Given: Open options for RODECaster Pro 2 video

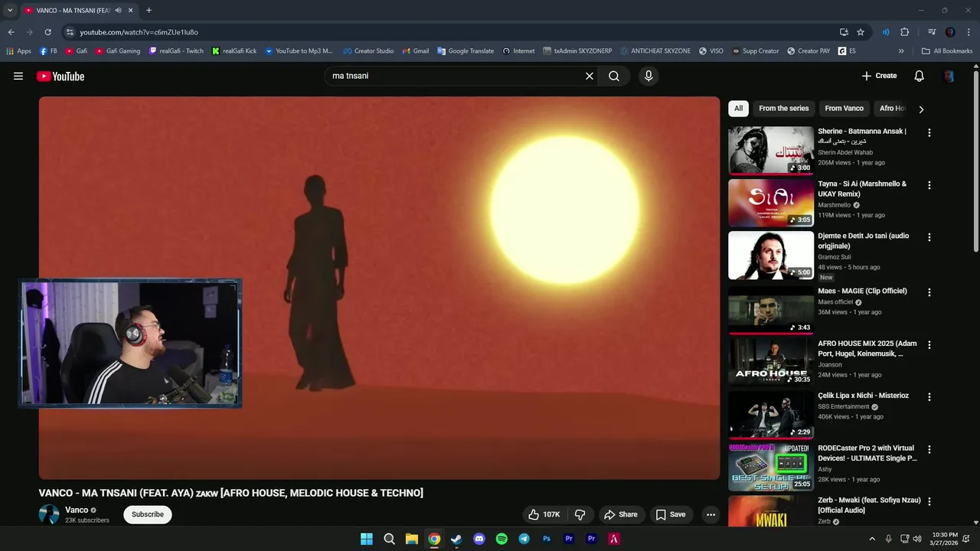Looking at the screenshot, I should [x=929, y=449].
